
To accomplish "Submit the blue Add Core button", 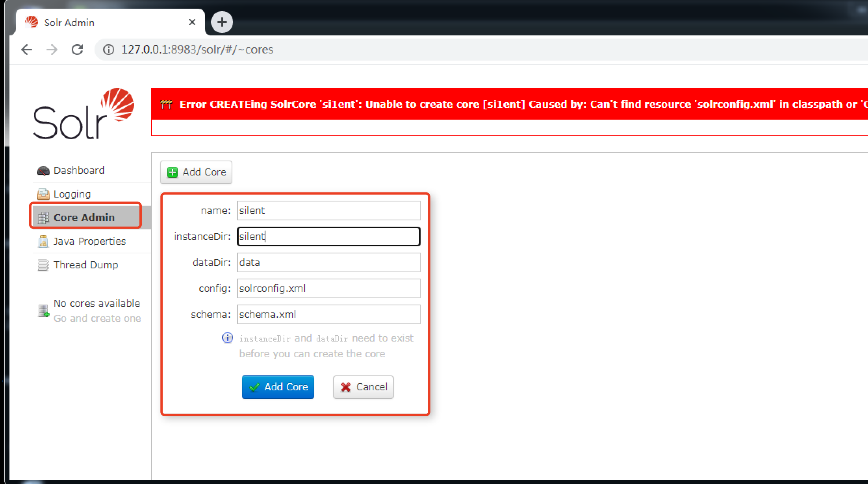I will coord(278,387).
